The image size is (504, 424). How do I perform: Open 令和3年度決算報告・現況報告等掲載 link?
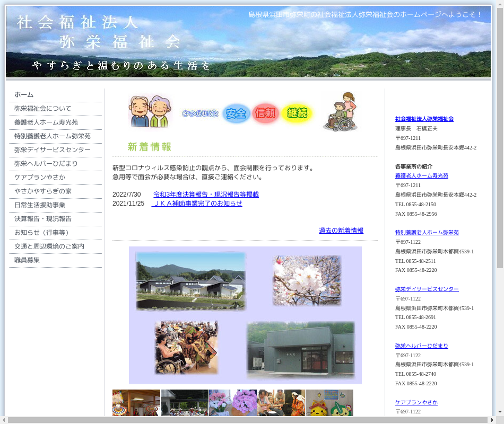[x=206, y=195]
